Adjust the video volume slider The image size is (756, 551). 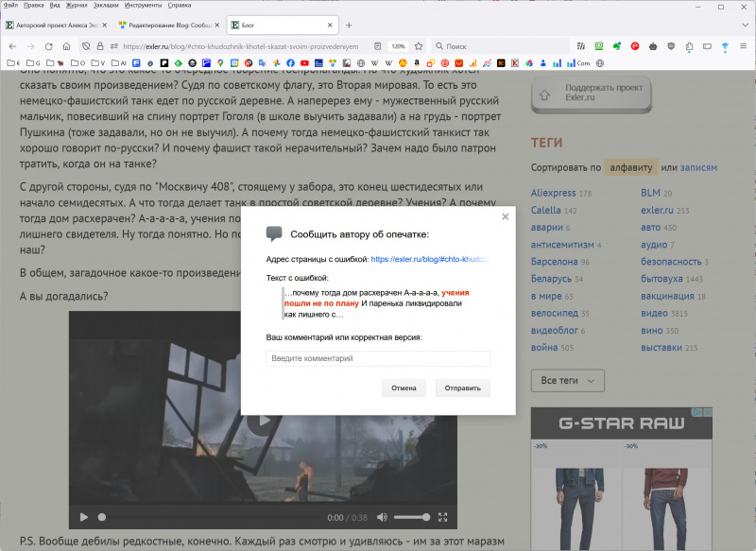coord(412,517)
